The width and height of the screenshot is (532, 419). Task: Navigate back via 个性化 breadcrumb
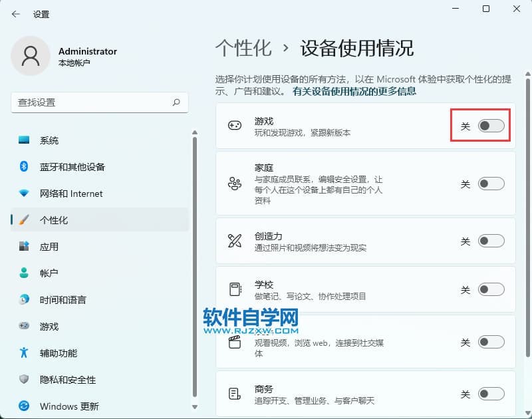click(243, 48)
